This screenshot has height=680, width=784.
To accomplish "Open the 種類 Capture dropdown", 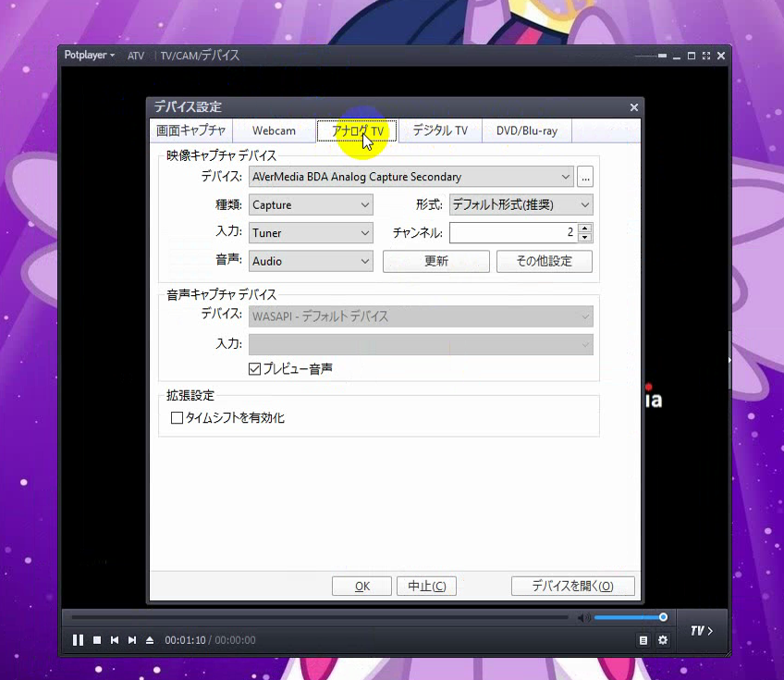I will tap(311, 204).
